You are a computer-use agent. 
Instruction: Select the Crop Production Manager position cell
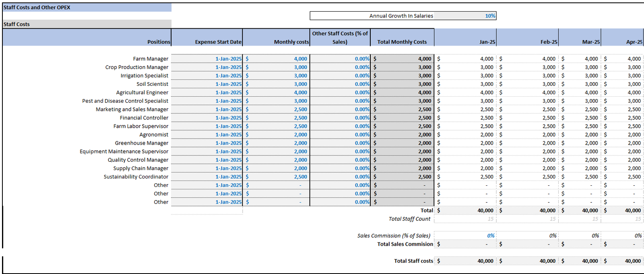point(137,67)
